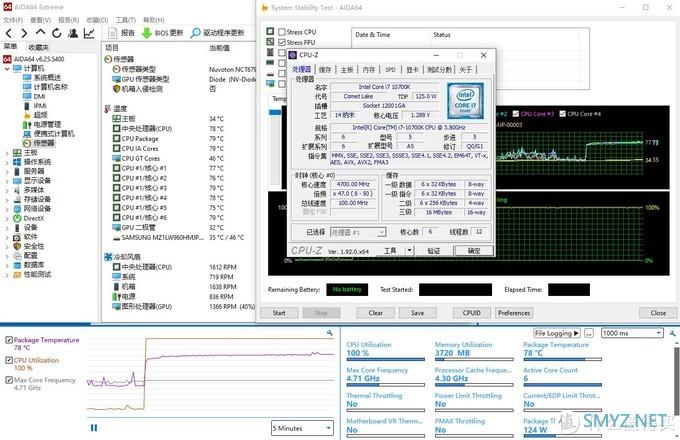The image size is (680, 440).
Task: Open the 1000 ms interval dropdown
Action: 632,333
